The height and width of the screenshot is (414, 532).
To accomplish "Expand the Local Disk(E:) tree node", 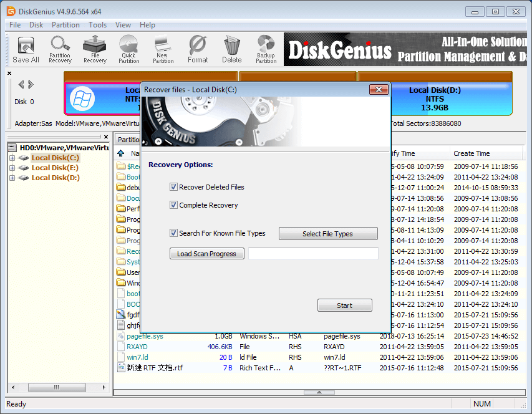I will coord(12,168).
